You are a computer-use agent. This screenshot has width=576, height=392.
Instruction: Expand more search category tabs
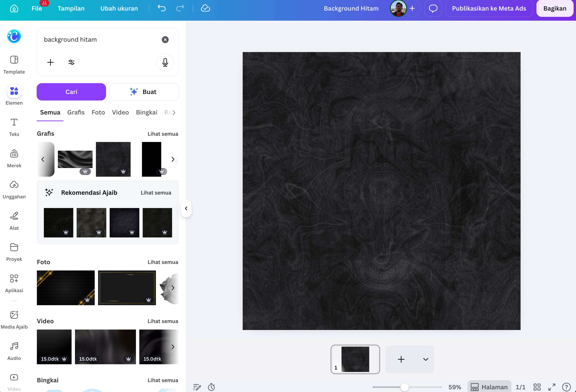point(174,112)
